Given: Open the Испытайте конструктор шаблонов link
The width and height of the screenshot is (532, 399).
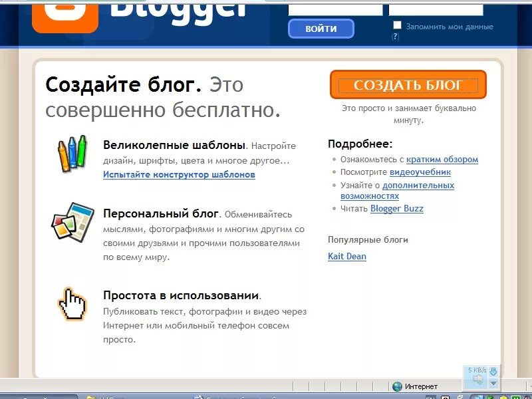Looking at the screenshot, I should [x=179, y=174].
